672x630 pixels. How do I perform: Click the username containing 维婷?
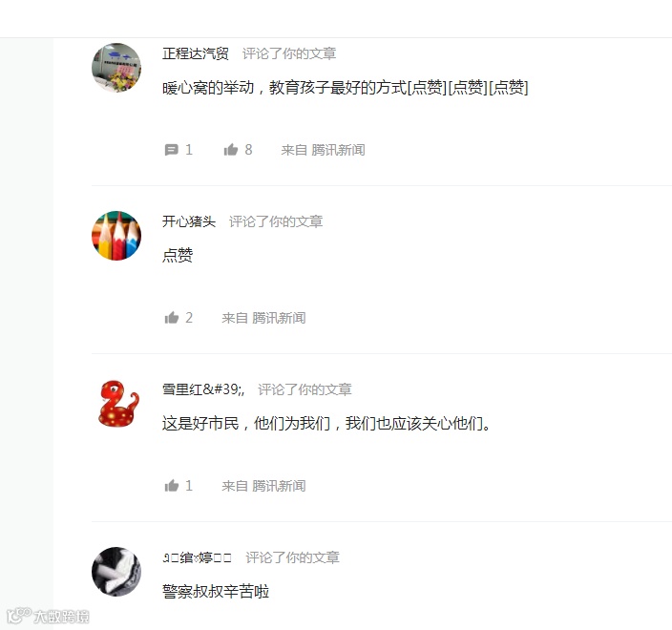[198, 557]
